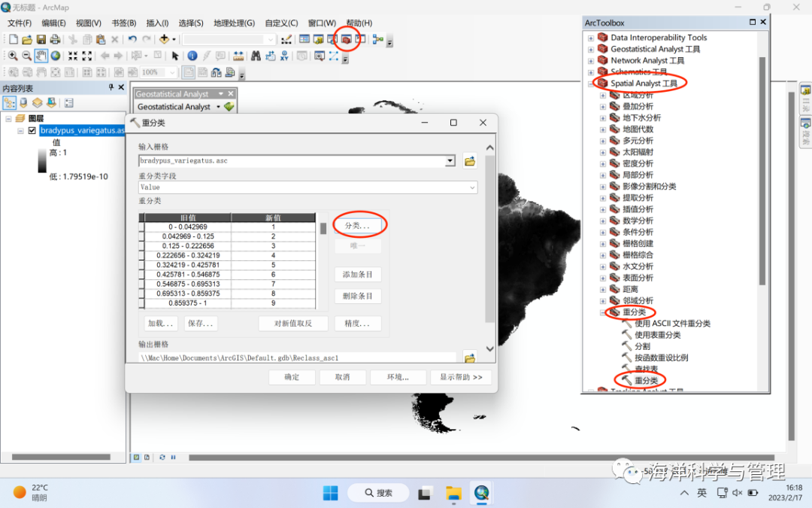This screenshot has width=812, height=508.
Task: Collapse the 图层 data frame tree node
Action: (x=8, y=119)
